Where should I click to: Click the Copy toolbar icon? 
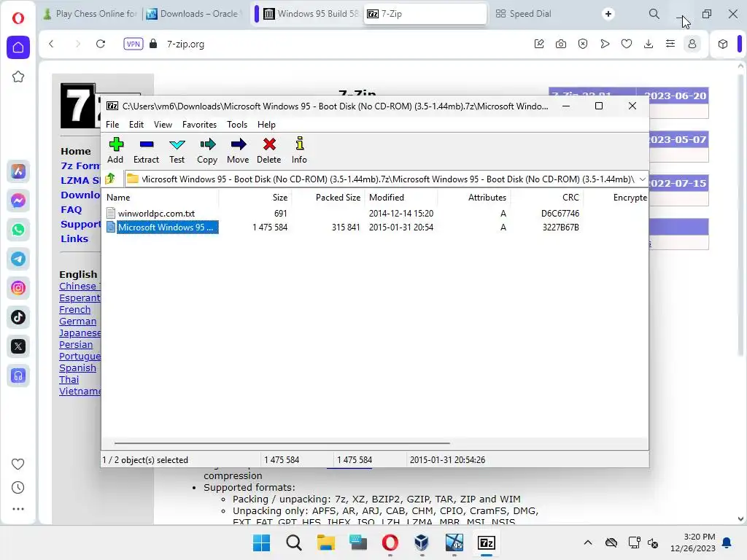(x=207, y=150)
